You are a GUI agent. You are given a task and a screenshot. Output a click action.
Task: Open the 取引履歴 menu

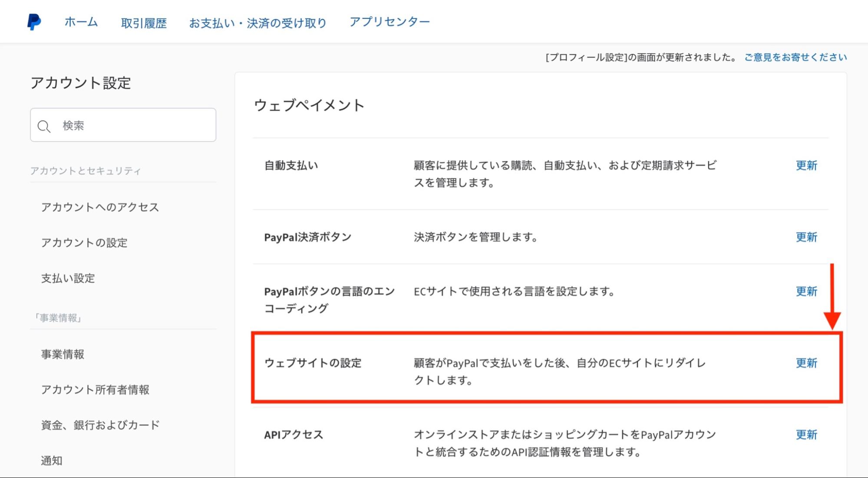[144, 23]
